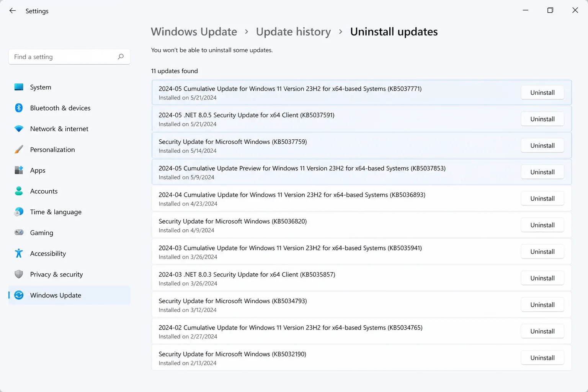This screenshot has width=588, height=392.
Task: Close the Settings window
Action: pos(575,10)
